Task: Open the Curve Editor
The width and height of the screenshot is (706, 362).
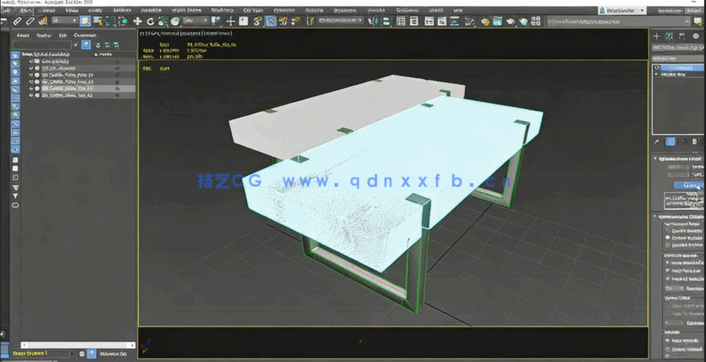Action: coord(442,21)
